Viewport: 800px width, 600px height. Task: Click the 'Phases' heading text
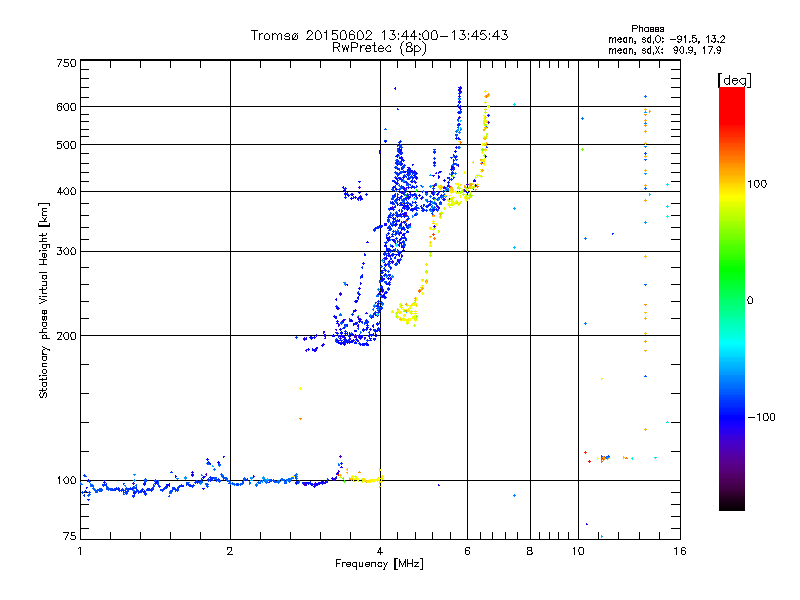[647, 29]
